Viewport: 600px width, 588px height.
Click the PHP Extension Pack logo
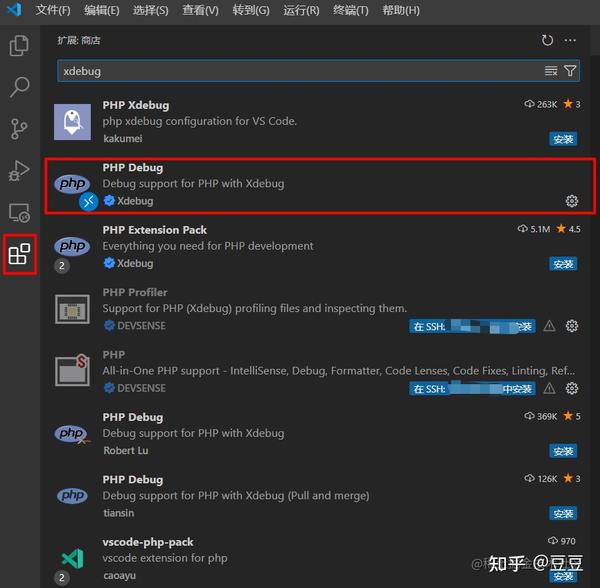pos(72,246)
